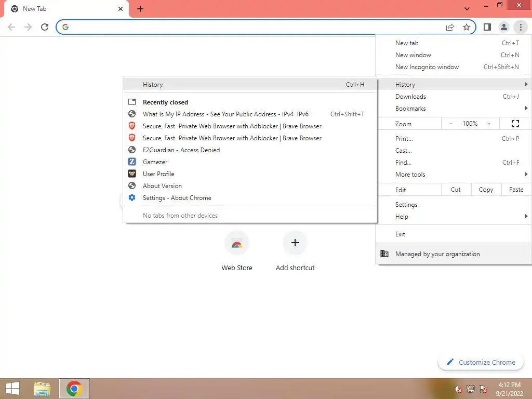
Task: Select Exit menu item
Action: 454,234
